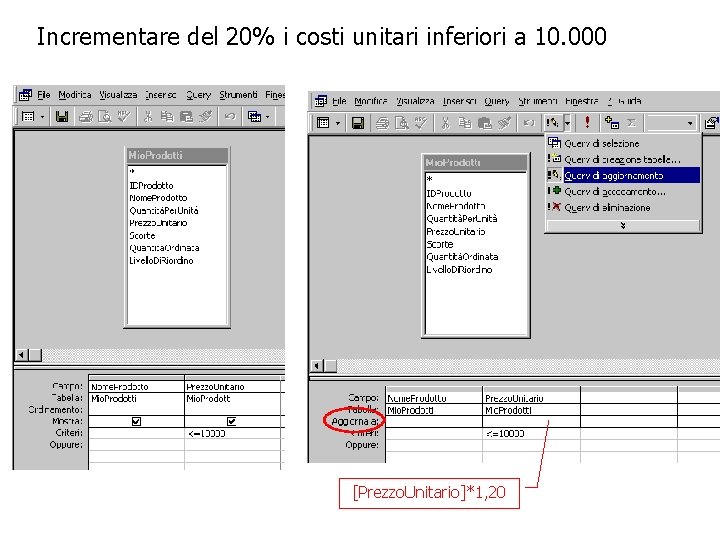Click the Cut scissors icon in left toolbar

click(148, 117)
